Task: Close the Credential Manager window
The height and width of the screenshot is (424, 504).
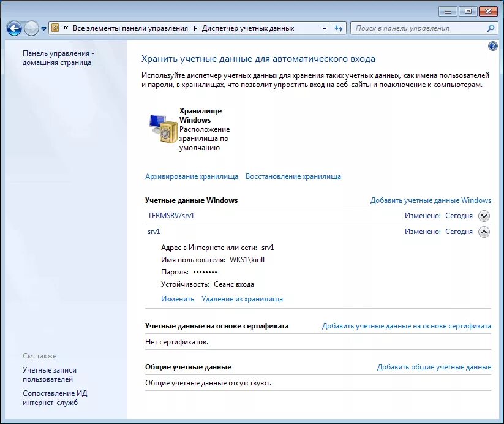Action: click(488, 12)
